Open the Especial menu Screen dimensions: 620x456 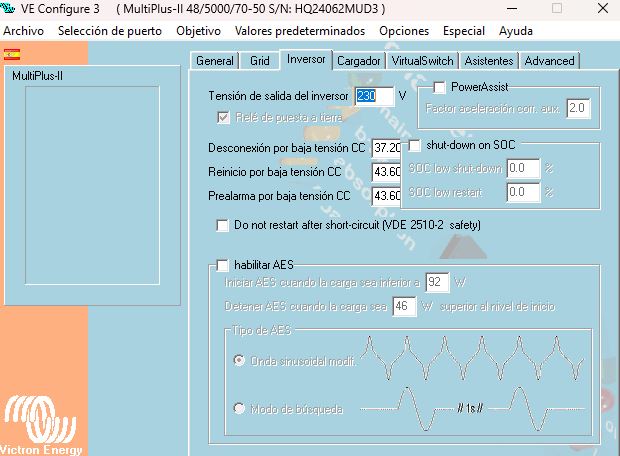[x=464, y=31]
